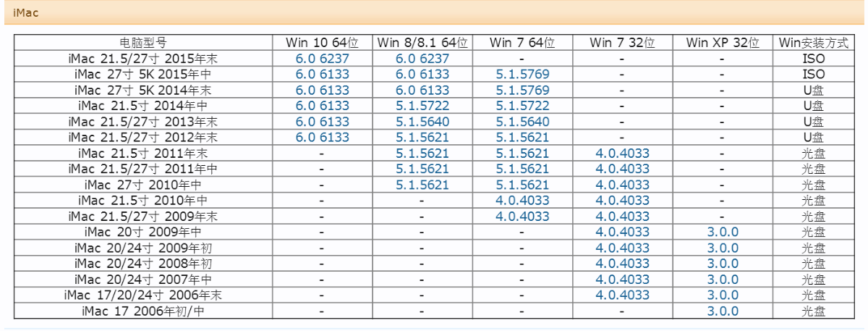Open Win 8/8.1 5.1.5621 for iMac 21.5寸 2011年末
The width and height of the screenshot is (868, 331).
coord(422,154)
